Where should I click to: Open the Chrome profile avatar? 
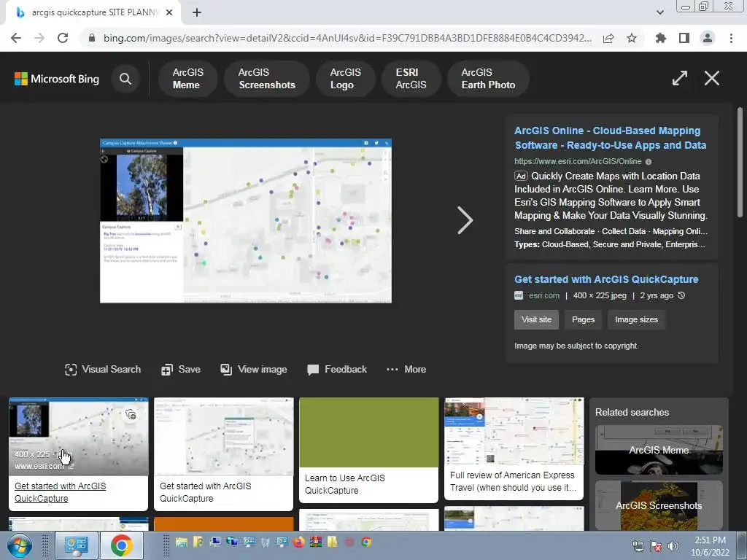708,38
